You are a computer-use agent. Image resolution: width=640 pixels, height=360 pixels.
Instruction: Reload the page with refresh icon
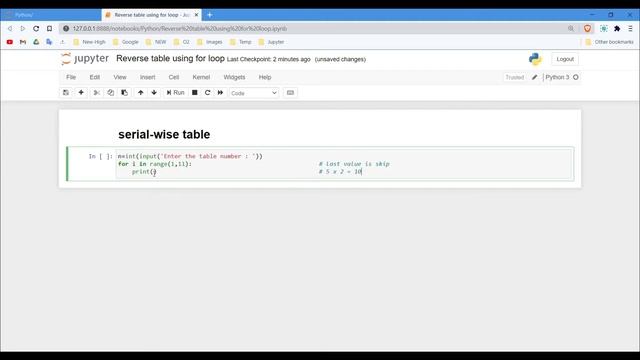[36, 29]
